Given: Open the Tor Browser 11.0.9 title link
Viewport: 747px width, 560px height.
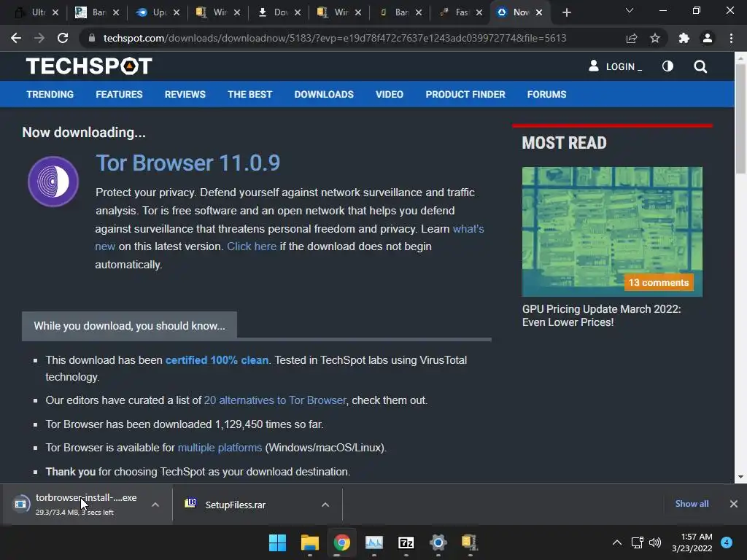Looking at the screenshot, I should pyautogui.click(x=187, y=163).
